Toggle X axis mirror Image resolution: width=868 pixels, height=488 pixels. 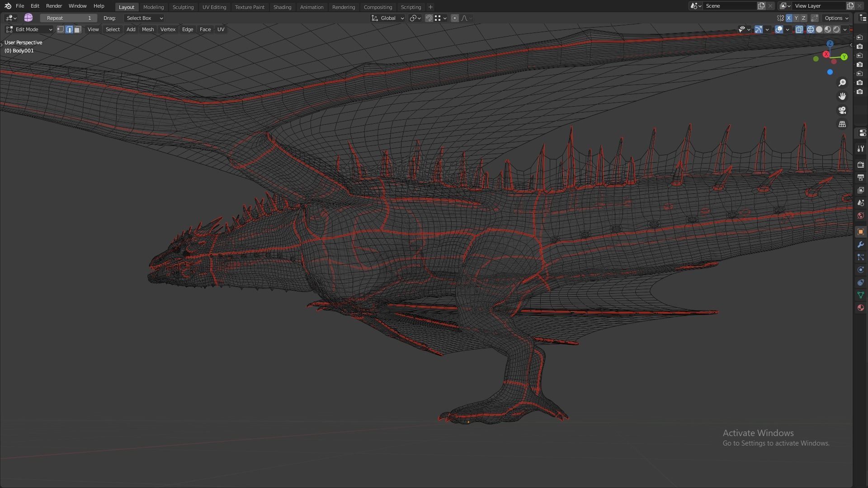point(789,18)
